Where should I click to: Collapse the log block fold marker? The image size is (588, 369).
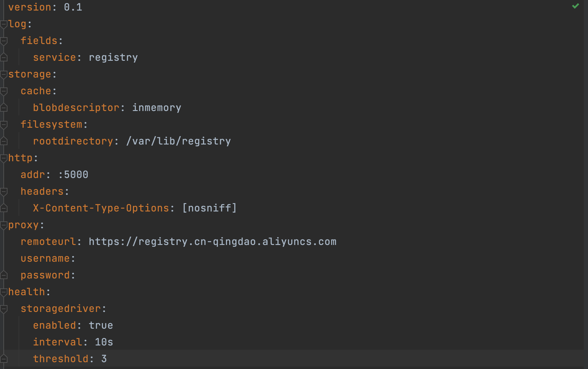click(4, 24)
